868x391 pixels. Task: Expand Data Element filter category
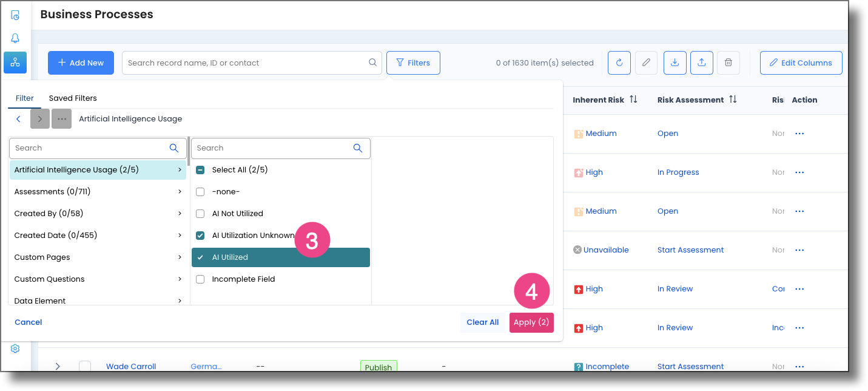click(x=98, y=299)
